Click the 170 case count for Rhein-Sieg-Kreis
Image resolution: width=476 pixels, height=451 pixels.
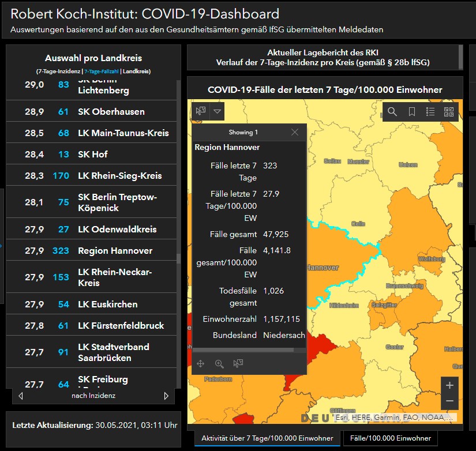point(61,175)
